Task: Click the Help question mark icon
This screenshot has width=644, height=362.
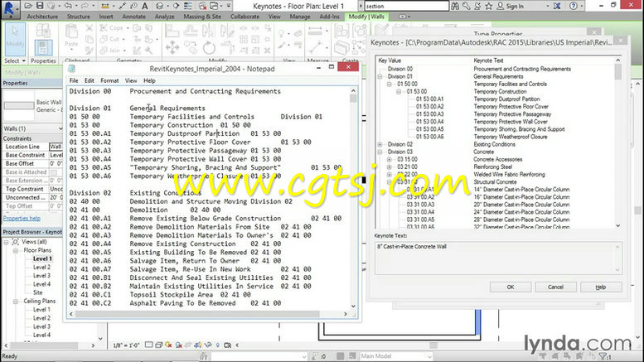Action: tap(574, 6)
